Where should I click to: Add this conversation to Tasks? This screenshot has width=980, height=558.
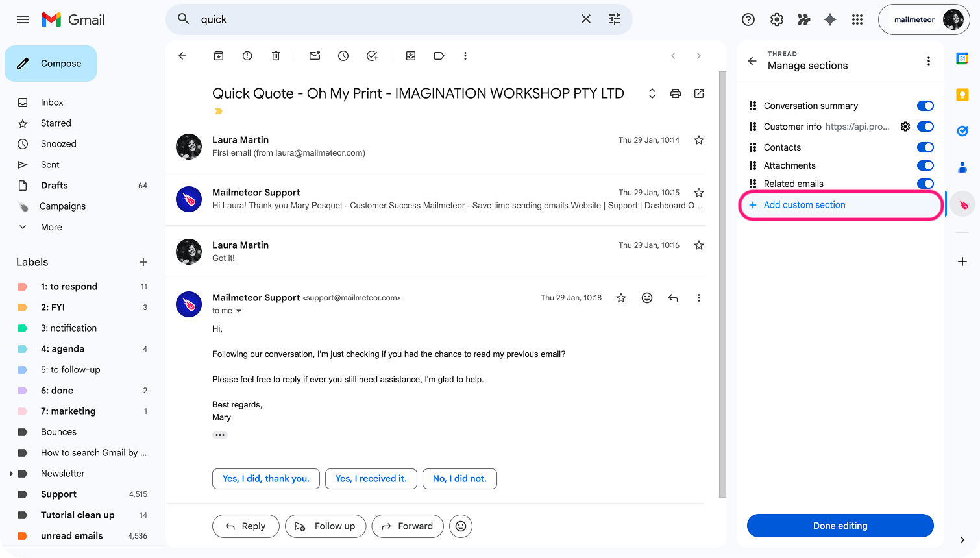point(372,56)
